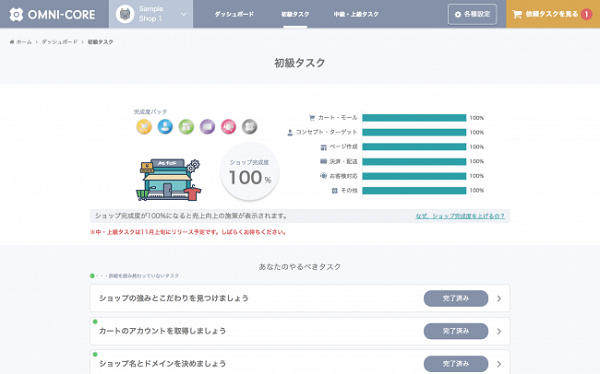This screenshot has width=600, height=374.
Task: Click the お客様対応 progress bar
Action: tap(414, 176)
